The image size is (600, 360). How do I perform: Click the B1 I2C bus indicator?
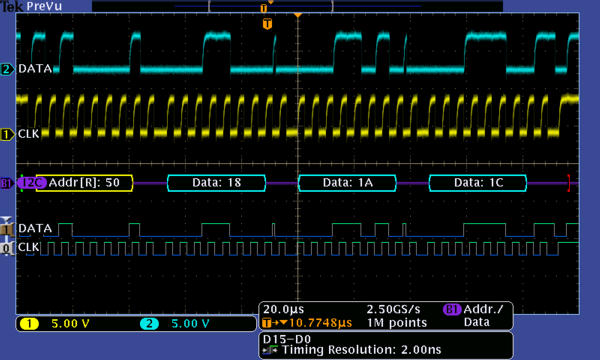click(7, 183)
